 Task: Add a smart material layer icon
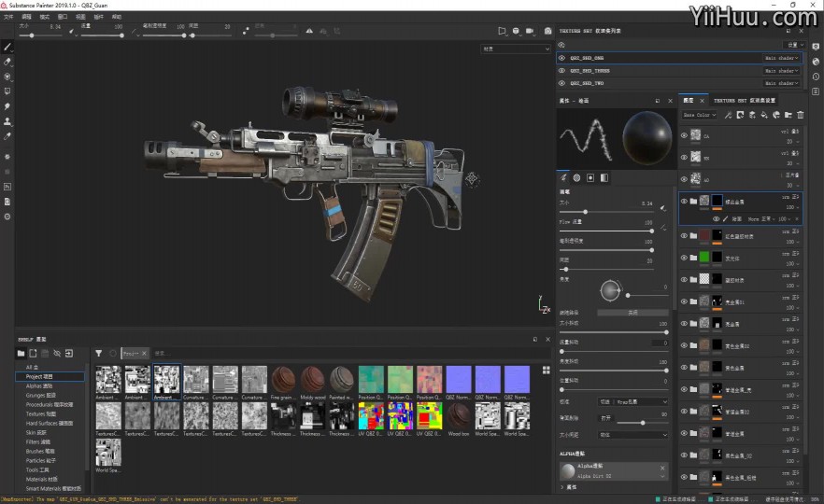tap(776, 115)
